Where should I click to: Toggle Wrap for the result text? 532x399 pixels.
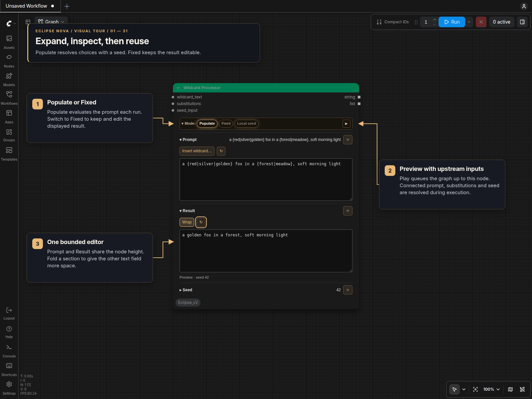coord(187,222)
